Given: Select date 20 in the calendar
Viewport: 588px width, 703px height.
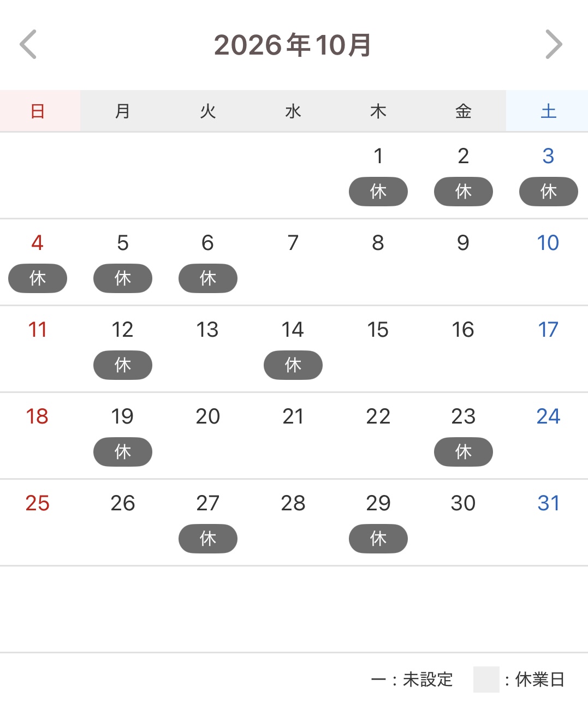Looking at the screenshot, I should pyautogui.click(x=207, y=416).
